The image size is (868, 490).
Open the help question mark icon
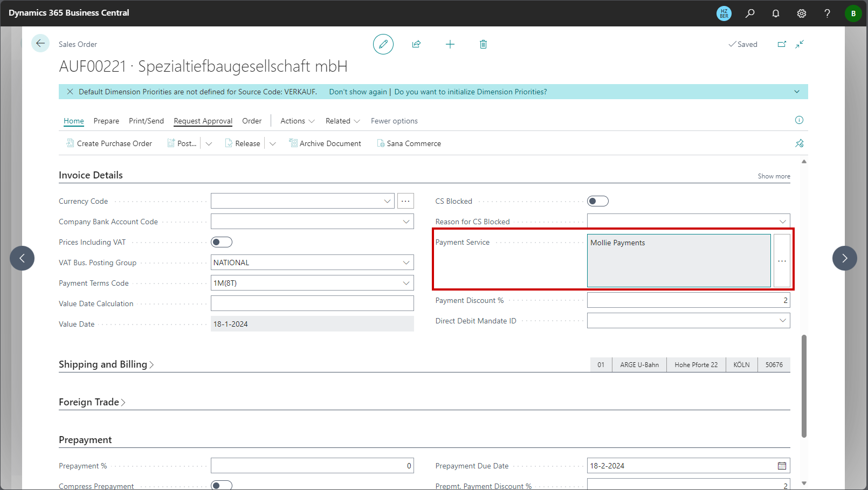coord(827,13)
